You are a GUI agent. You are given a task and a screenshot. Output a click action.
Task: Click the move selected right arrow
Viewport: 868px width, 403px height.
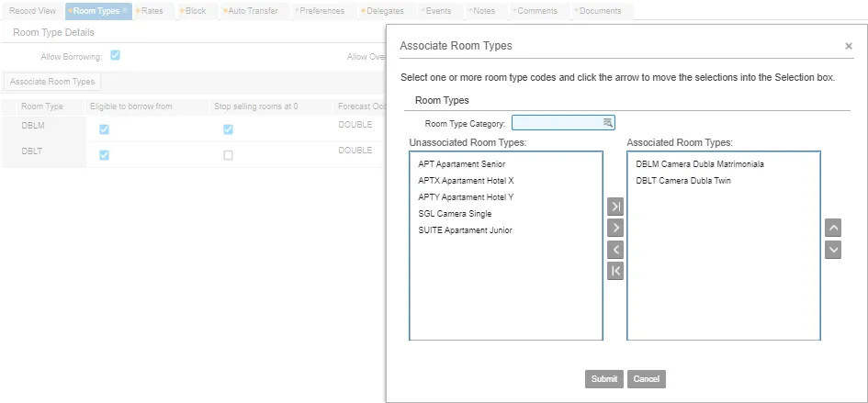coord(615,228)
